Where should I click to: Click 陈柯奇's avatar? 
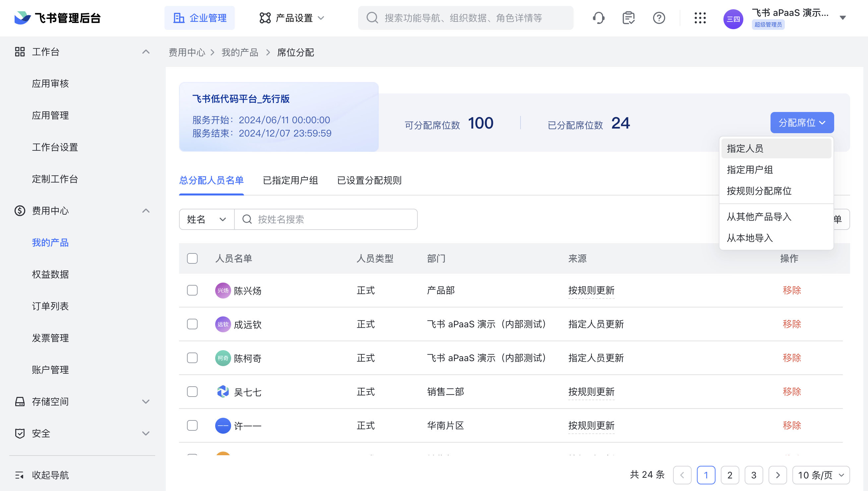[223, 358]
